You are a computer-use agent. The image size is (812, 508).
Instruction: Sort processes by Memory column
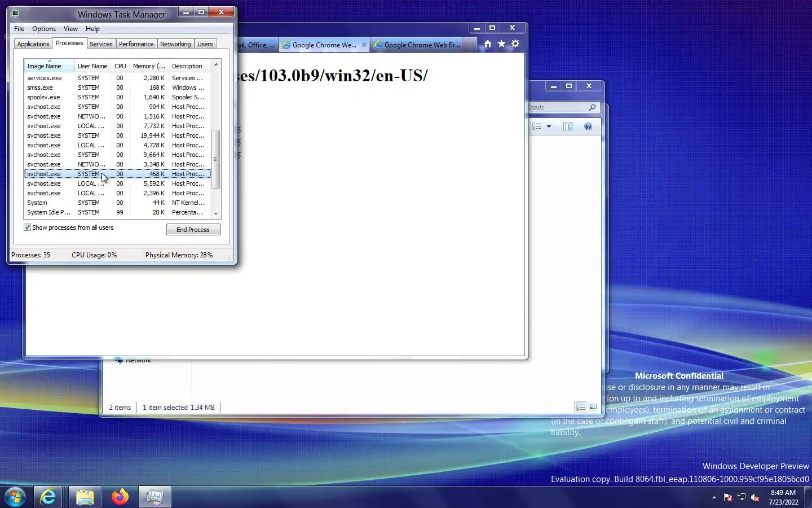(149, 66)
